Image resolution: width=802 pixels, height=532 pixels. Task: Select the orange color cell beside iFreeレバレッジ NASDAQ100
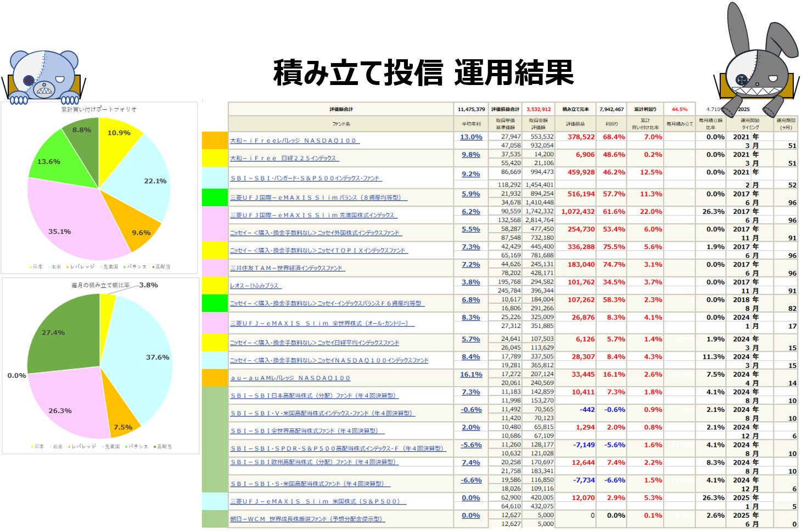point(215,140)
